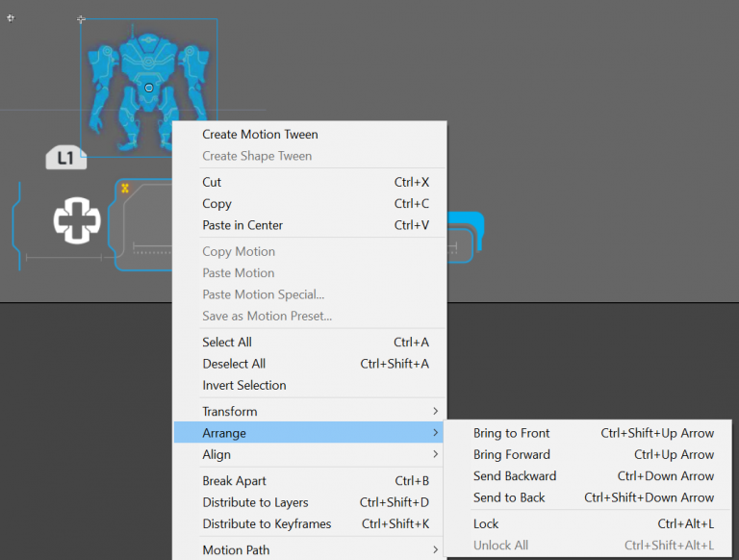The height and width of the screenshot is (560, 739).
Task: Click Send Backward menu entry
Action: [515, 476]
